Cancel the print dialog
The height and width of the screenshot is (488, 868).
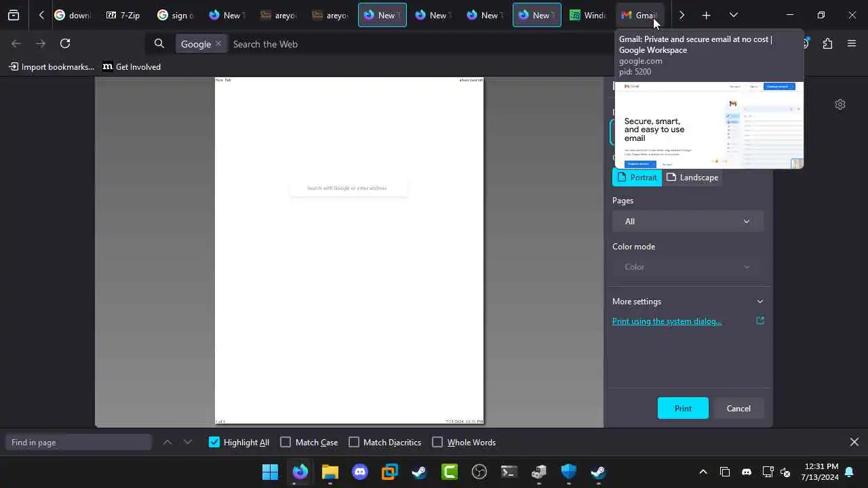(738, 408)
